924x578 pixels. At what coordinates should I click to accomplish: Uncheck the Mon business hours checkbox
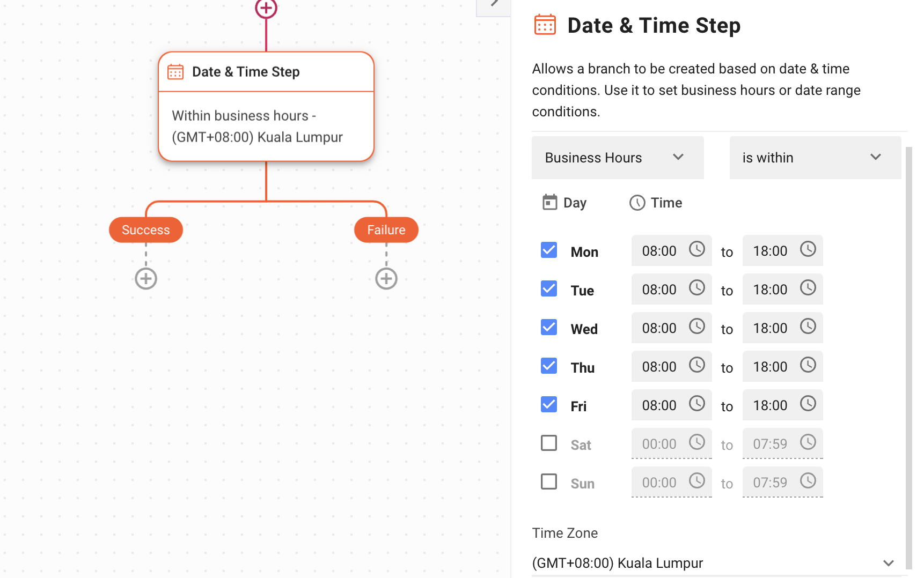pos(548,250)
